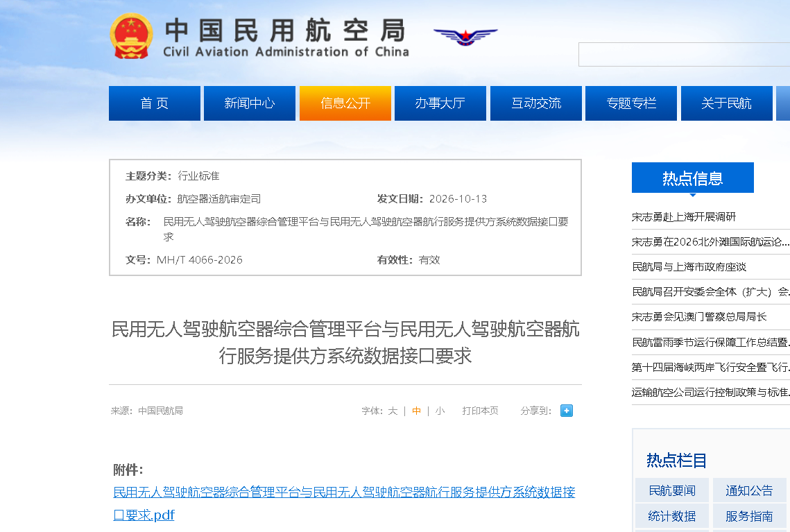Open the 办事大厅 navigation tab
790x532 pixels.
440,103
